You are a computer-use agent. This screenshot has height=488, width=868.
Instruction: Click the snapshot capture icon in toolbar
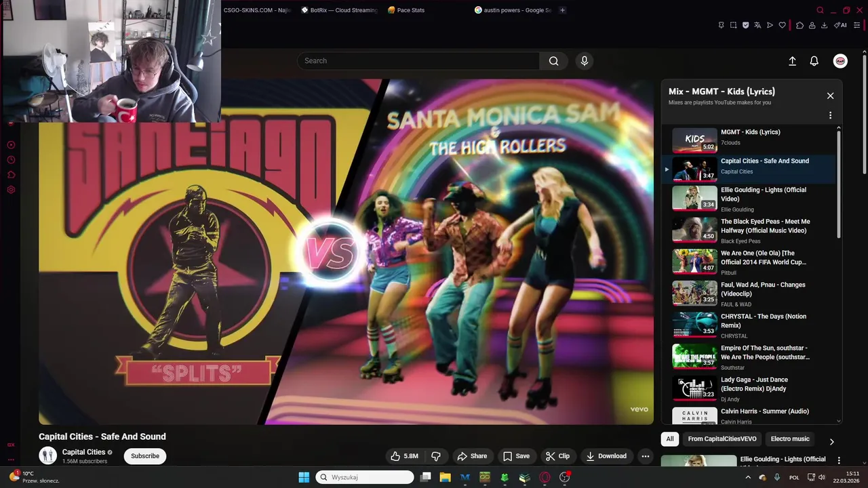[x=733, y=25]
